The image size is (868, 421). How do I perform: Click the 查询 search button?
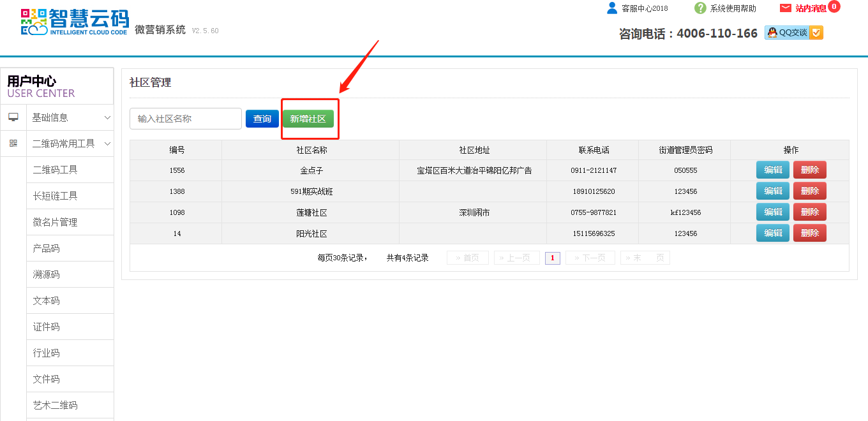click(262, 119)
